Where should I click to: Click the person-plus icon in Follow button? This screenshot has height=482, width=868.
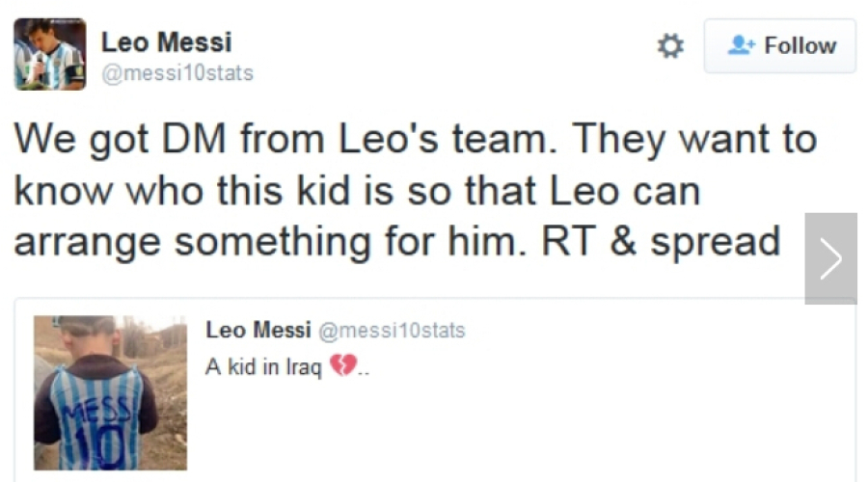coord(740,45)
